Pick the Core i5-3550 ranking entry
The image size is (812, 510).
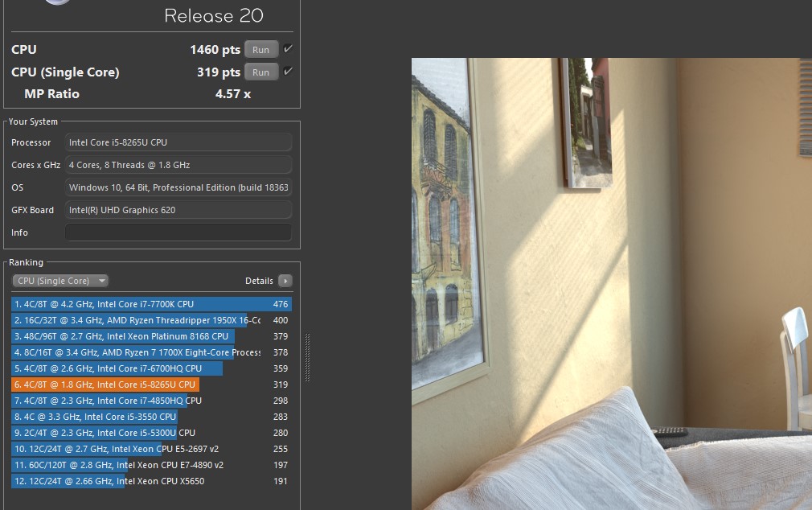(x=151, y=417)
